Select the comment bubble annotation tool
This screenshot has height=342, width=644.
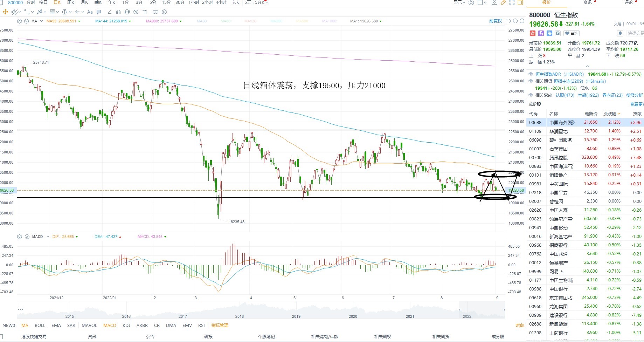click(99, 12)
